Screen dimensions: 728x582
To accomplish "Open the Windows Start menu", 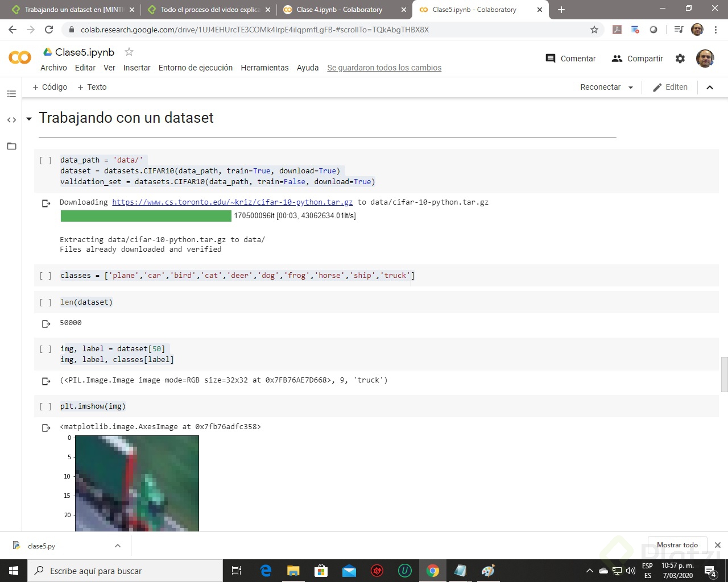I will pyautogui.click(x=14, y=571).
